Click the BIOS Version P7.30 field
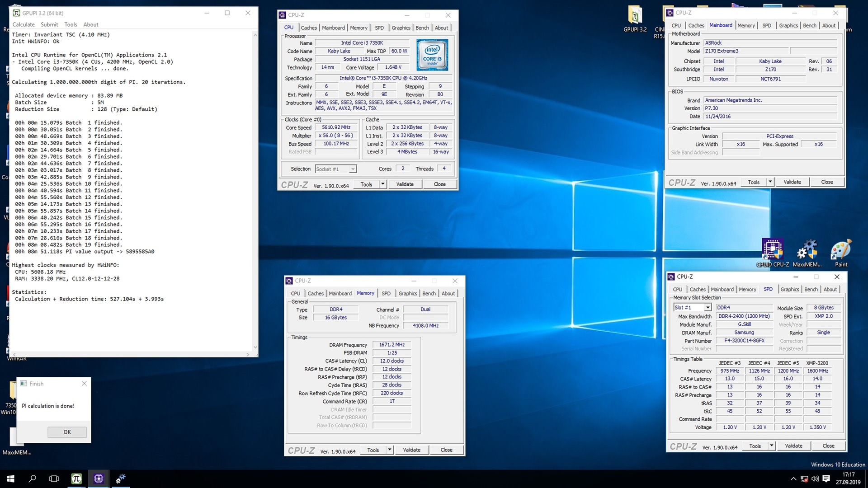Screen dimensions: 868x488 770,108
